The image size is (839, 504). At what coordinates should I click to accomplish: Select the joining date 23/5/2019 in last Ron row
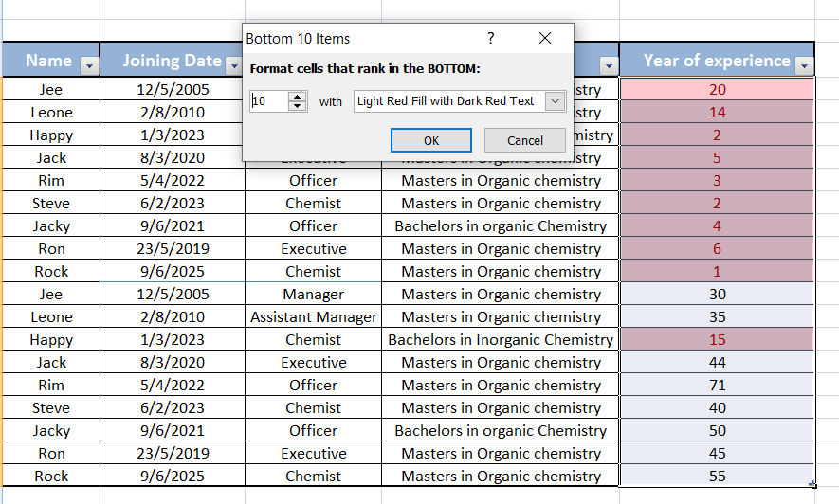[x=173, y=453]
